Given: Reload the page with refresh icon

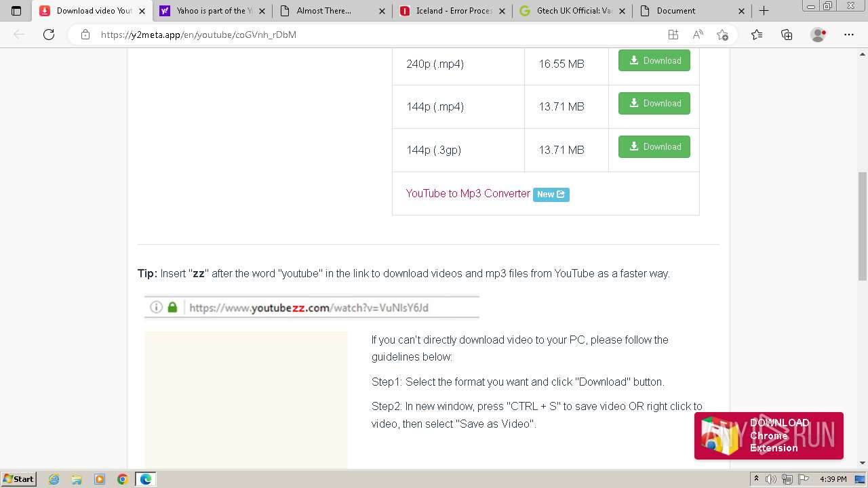Looking at the screenshot, I should 49,35.
